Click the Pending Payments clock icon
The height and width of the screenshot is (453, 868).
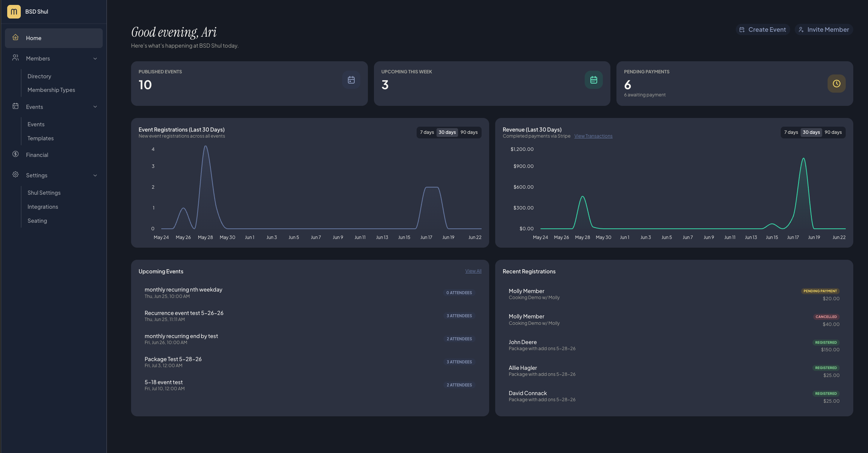click(837, 84)
